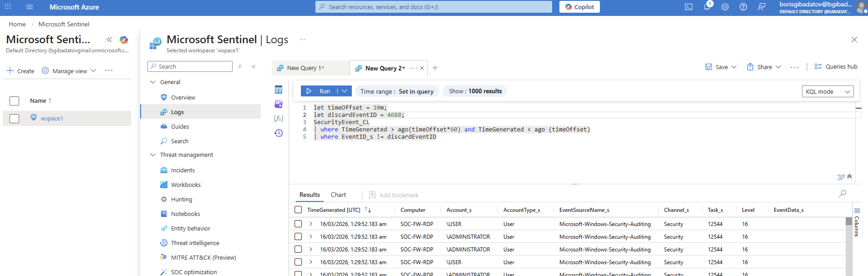The width and height of the screenshot is (868, 276).
Task: Select the first result row checkbox
Action: point(298,224)
